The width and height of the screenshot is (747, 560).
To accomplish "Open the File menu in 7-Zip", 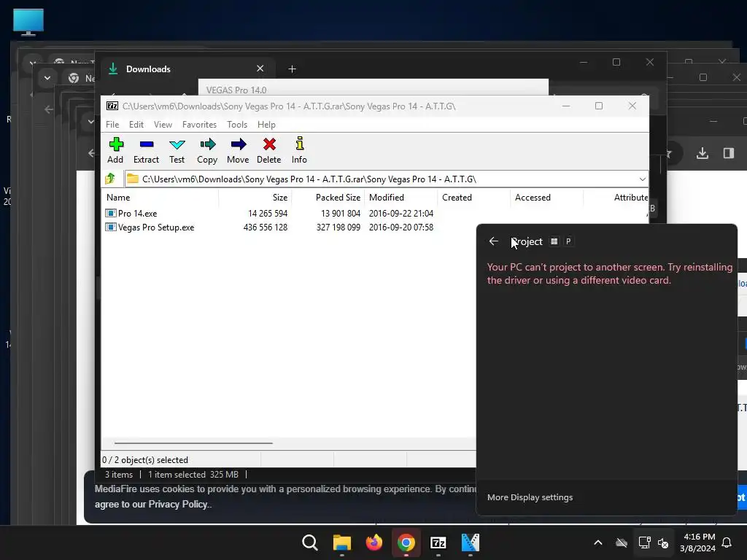I will point(112,124).
